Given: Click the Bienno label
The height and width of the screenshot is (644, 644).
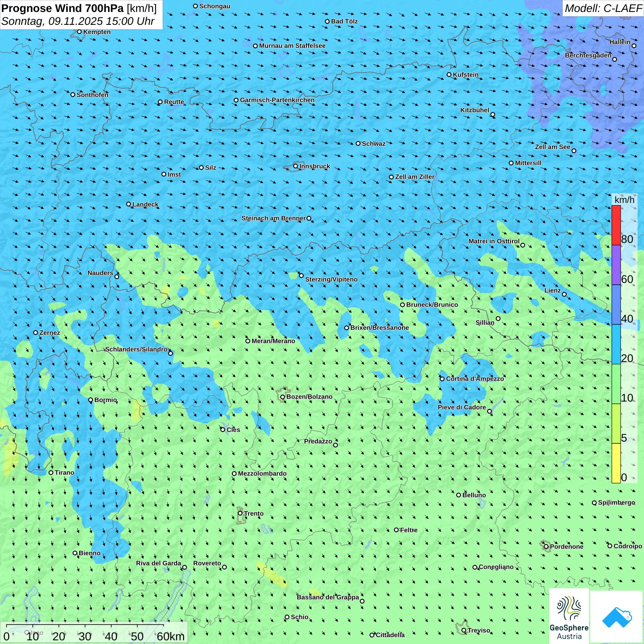Looking at the screenshot, I should click(90, 553).
